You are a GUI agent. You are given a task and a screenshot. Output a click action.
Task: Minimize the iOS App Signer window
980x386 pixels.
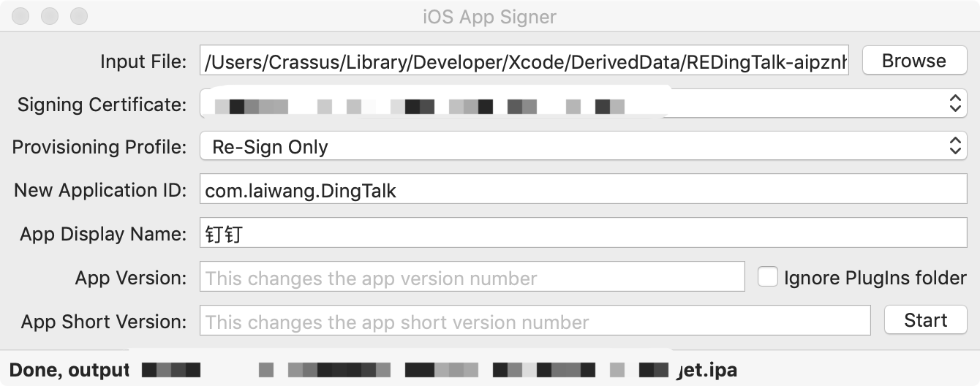[50, 15]
